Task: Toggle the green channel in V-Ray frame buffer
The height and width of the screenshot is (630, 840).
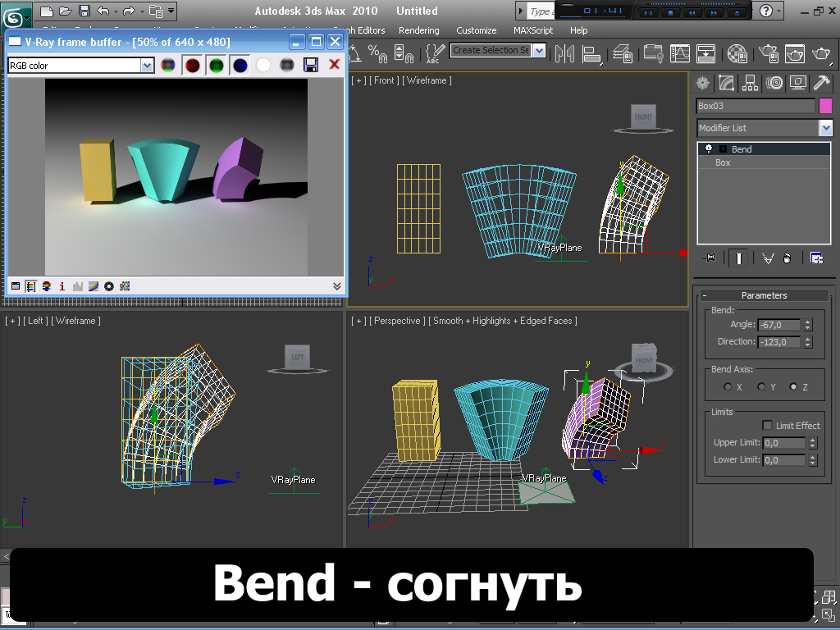Action: pos(217,66)
